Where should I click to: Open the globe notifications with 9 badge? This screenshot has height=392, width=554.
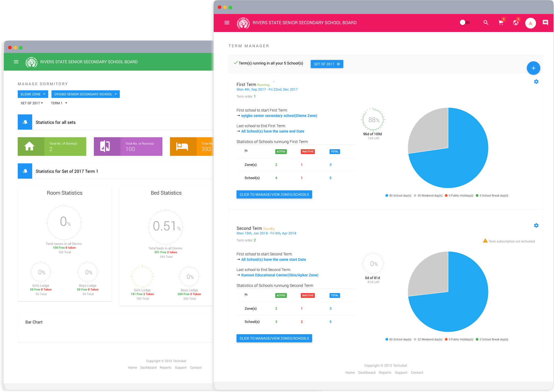click(516, 23)
